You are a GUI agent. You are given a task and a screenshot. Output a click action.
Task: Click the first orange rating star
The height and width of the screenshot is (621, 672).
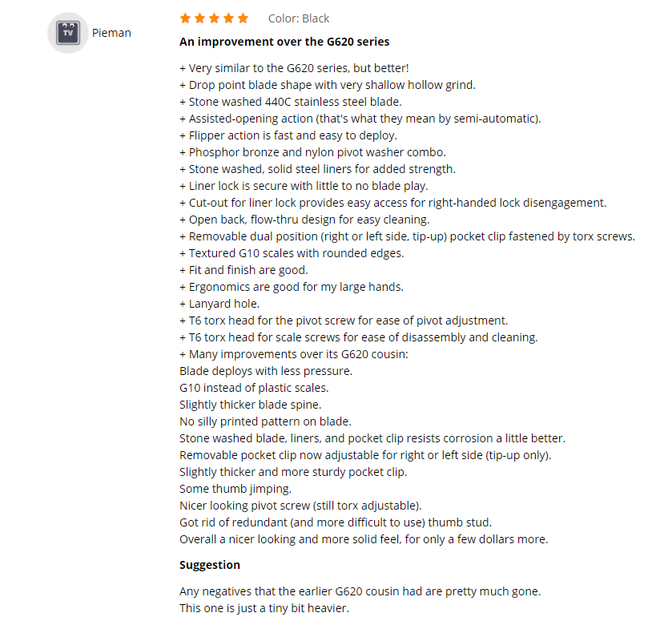185,18
